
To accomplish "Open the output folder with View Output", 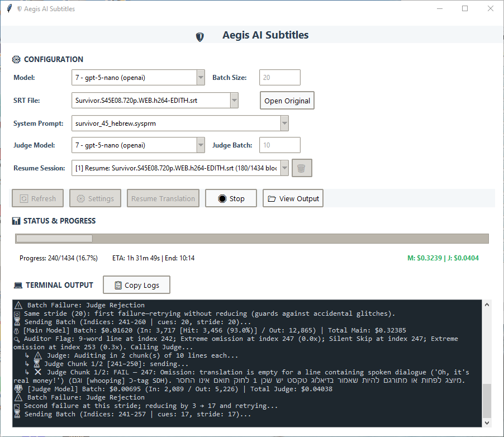I will click(293, 198).
